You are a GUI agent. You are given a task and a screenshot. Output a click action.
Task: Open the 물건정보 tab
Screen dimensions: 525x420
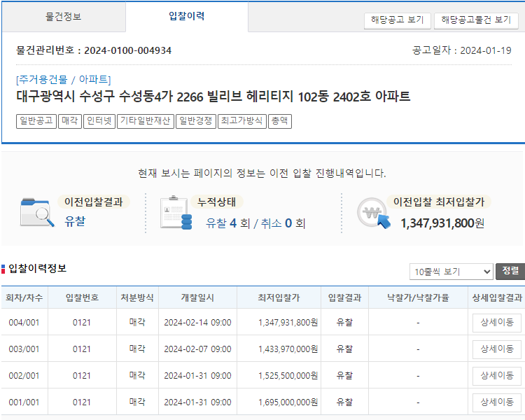click(x=64, y=17)
